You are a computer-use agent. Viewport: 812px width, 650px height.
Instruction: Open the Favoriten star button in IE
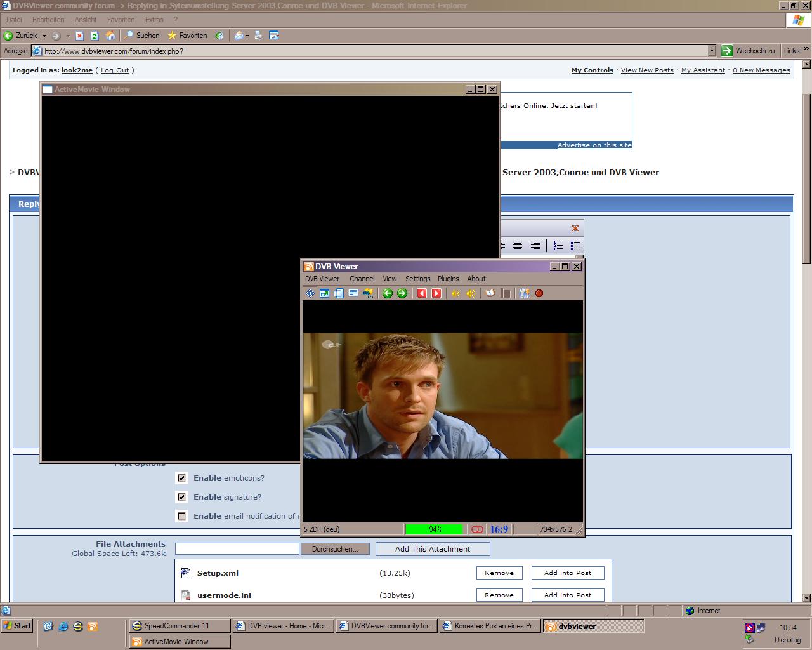(x=187, y=36)
